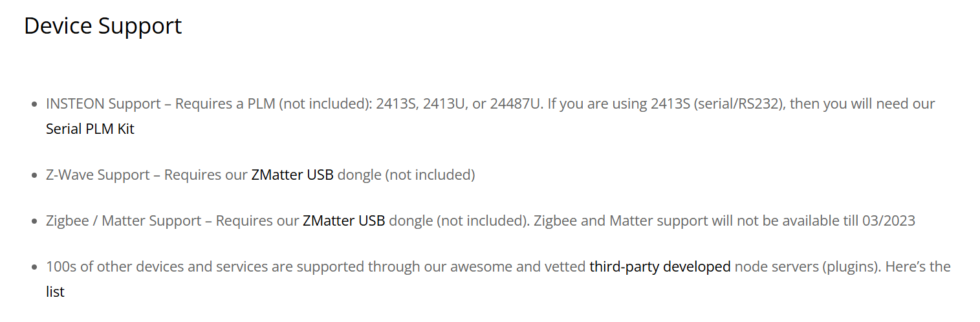Follow the node server "list" link
The image size is (980, 322).
(55, 292)
